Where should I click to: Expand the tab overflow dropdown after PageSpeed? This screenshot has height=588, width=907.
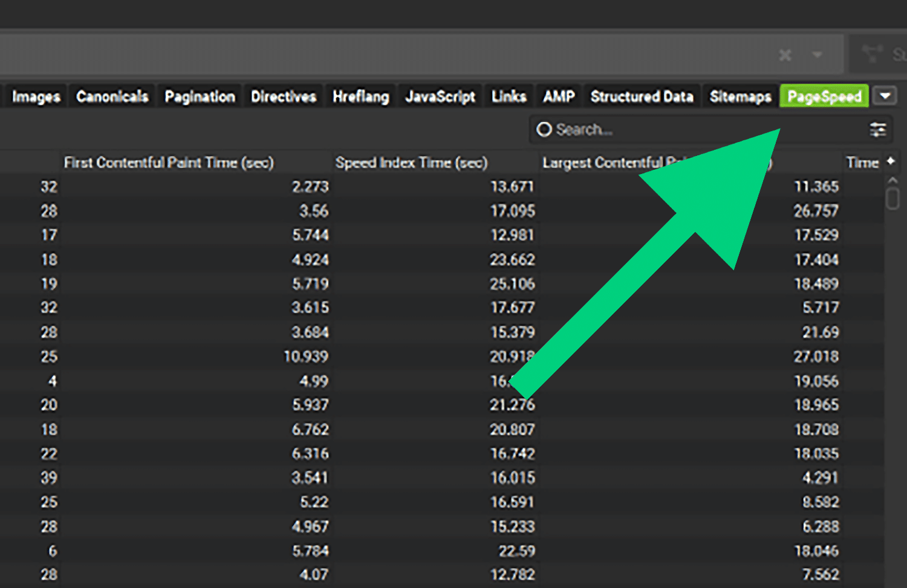click(x=885, y=96)
